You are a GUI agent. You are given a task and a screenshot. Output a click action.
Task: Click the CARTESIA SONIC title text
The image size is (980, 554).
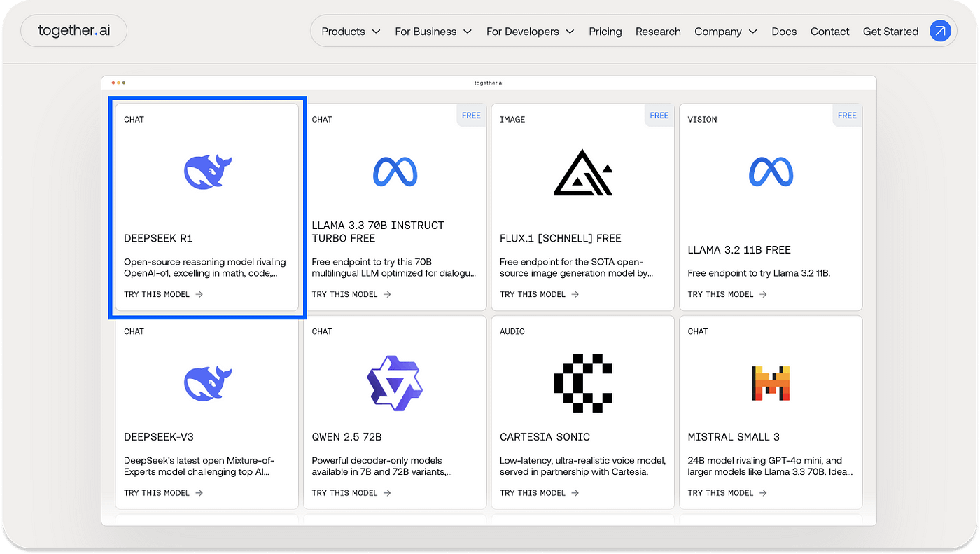(545, 437)
